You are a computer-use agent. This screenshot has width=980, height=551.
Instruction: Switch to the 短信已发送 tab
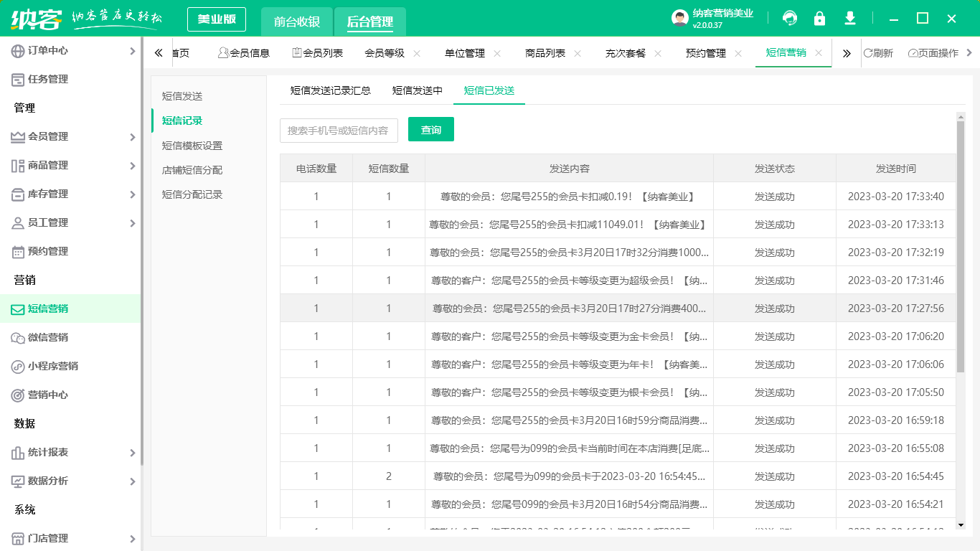[x=489, y=91]
